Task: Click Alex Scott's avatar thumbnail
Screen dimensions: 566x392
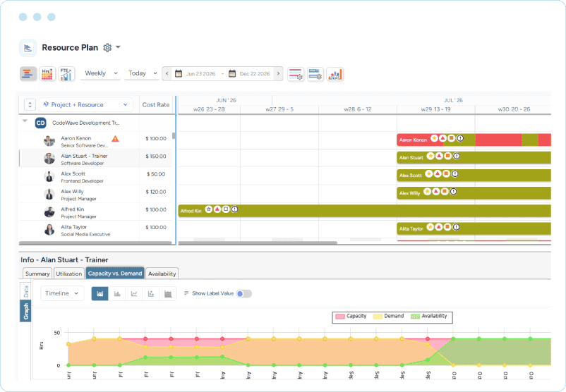Action: pyautogui.click(x=49, y=176)
